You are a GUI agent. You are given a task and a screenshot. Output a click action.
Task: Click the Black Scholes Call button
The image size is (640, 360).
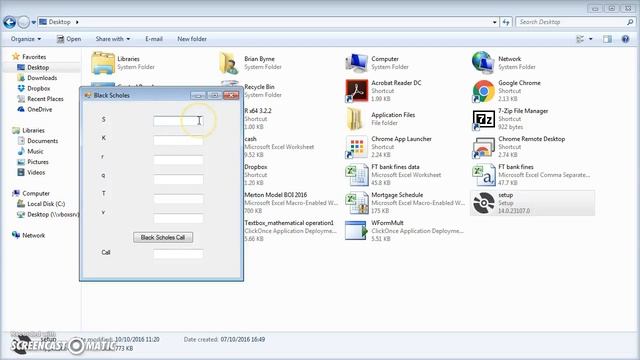coord(163,237)
